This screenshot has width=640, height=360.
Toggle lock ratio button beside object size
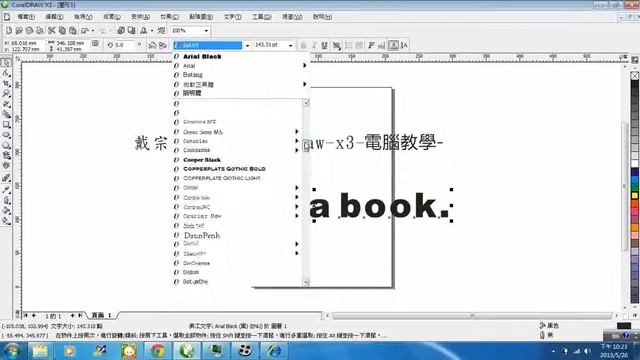95,44
